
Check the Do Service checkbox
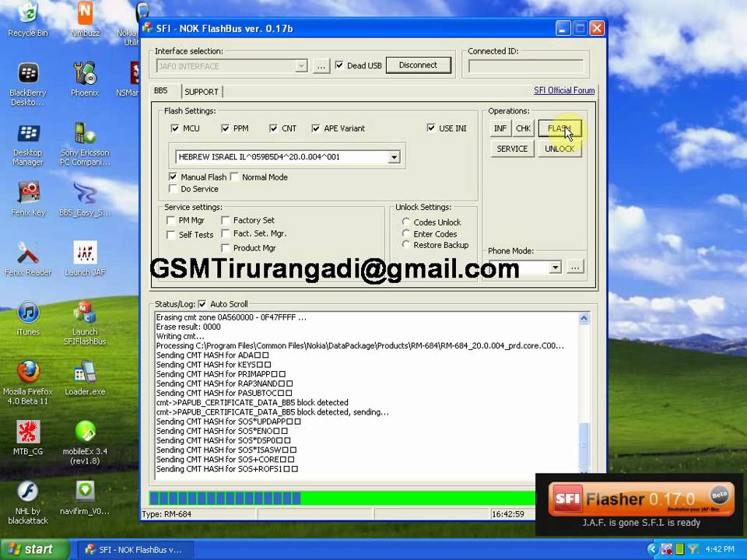(x=173, y=188)
